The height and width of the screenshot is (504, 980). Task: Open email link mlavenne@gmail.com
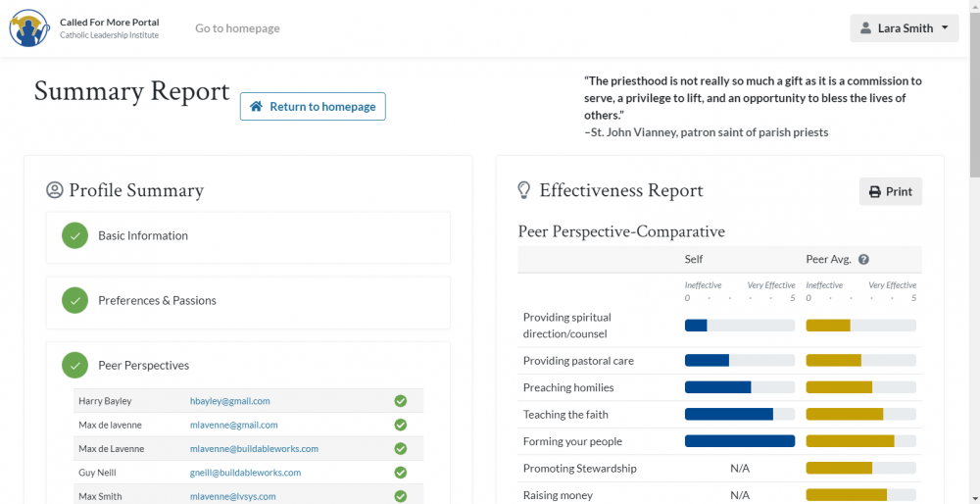point(234,425)
